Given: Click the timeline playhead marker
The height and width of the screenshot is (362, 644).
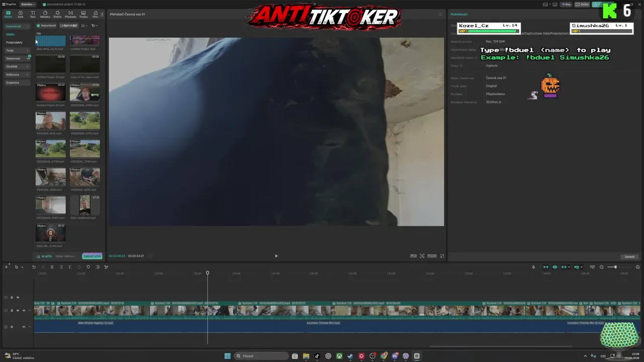Looking at the screenshot, I should point(207,273).
